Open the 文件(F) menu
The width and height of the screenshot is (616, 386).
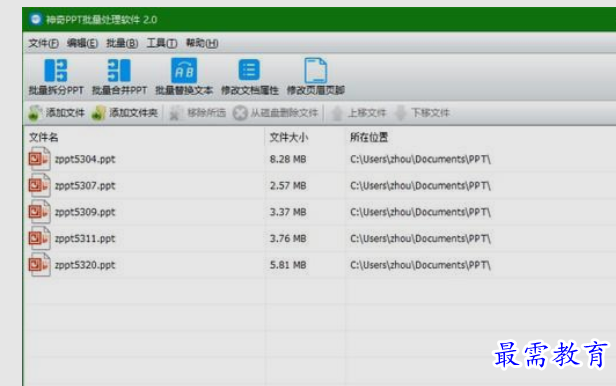(x=43, y=43)
